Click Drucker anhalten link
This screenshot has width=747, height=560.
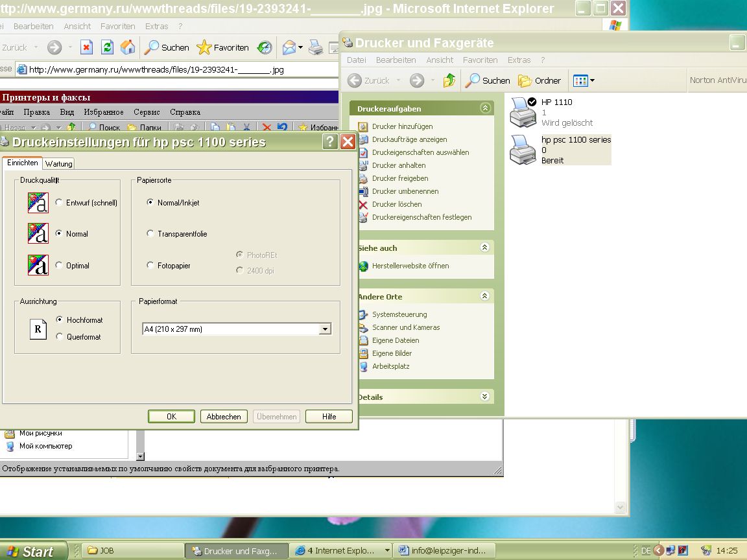(399, 165)
